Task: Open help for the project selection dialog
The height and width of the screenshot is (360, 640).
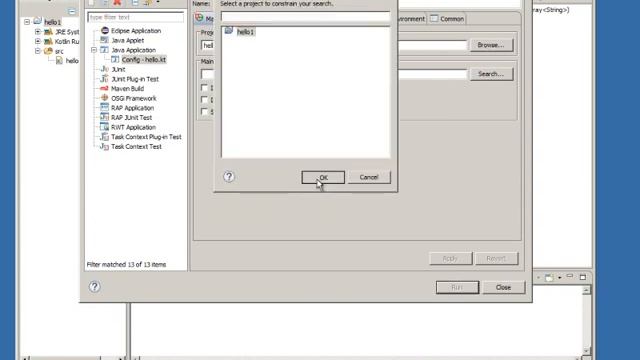Action: [x=229, y=176]
